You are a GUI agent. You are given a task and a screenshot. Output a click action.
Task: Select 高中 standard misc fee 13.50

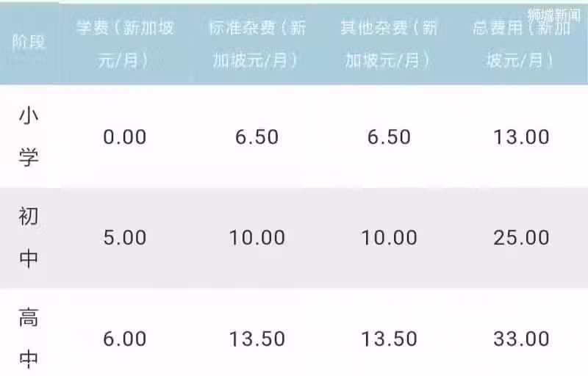(257, 339)
